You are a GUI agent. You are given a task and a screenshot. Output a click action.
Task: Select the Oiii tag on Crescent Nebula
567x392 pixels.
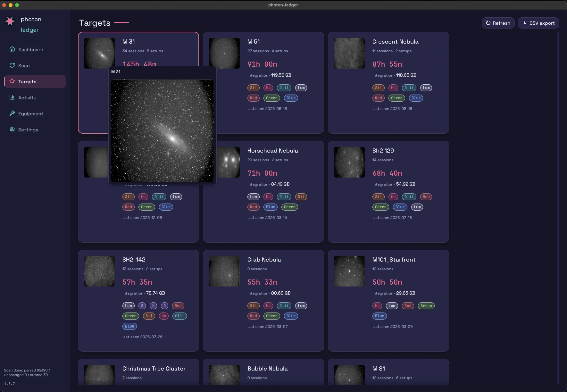point(409,88)
